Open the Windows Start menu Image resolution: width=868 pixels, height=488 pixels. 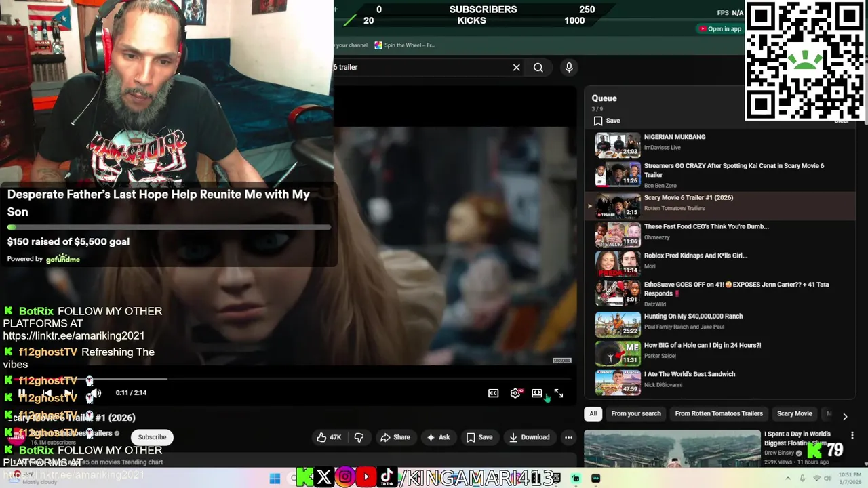point(275,479)
